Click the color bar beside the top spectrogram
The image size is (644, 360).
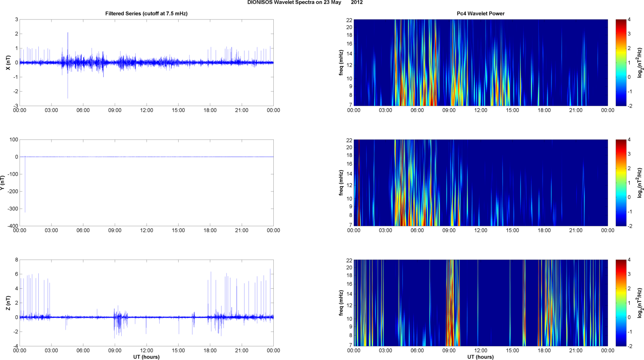point(621,62)
